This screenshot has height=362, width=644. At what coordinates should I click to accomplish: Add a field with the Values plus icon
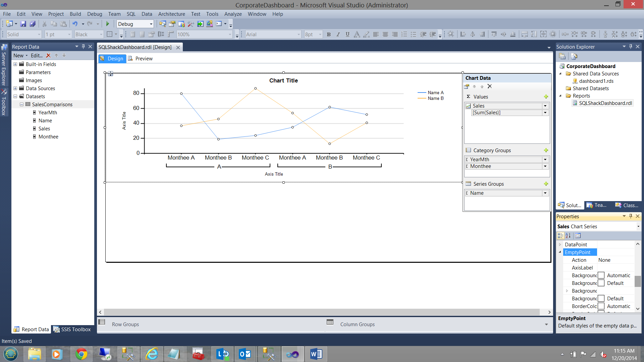click(x=546, y=97)
